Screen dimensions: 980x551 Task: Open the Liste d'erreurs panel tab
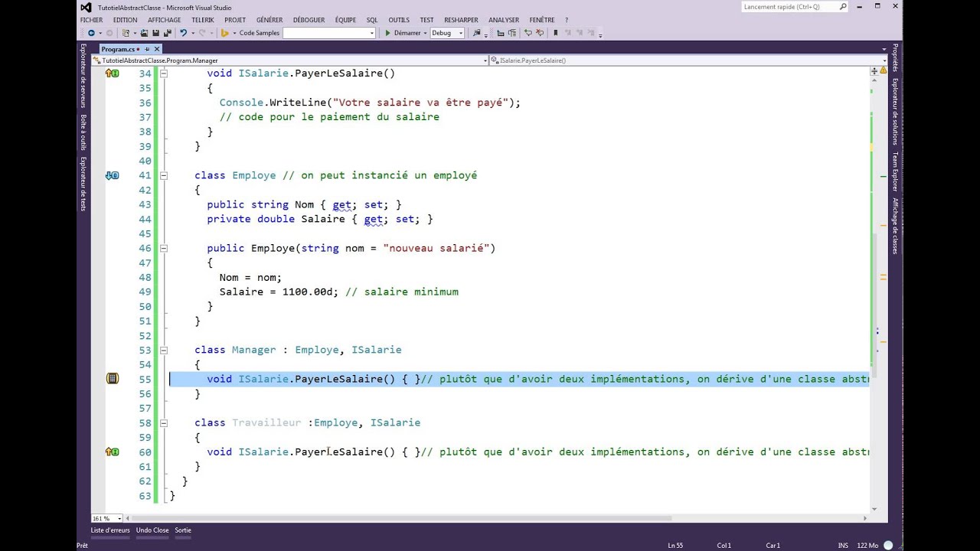(x=110, y=530)
